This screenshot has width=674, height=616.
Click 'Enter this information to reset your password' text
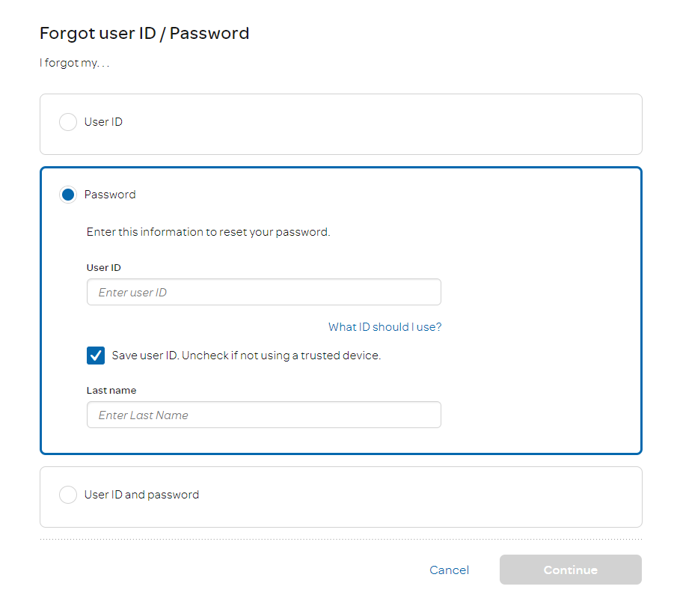tap(208, 232)
